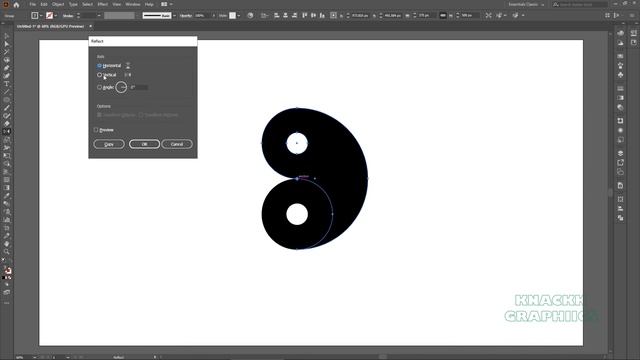
Task: Toggle Transform Patterns checkbox
Action: 141,115
